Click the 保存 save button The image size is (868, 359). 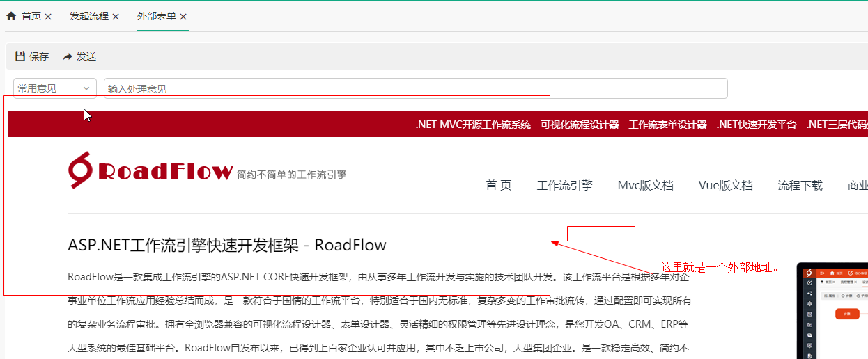pos(32,56)
